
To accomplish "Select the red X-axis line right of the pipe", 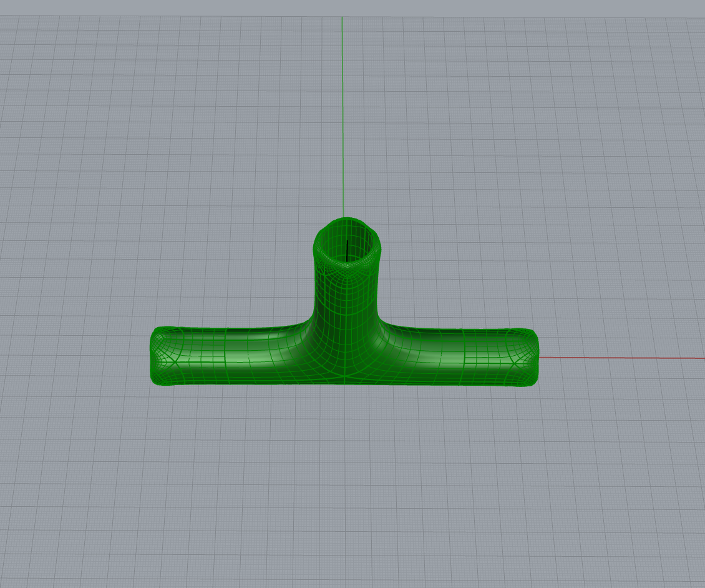I will (618, 358).
